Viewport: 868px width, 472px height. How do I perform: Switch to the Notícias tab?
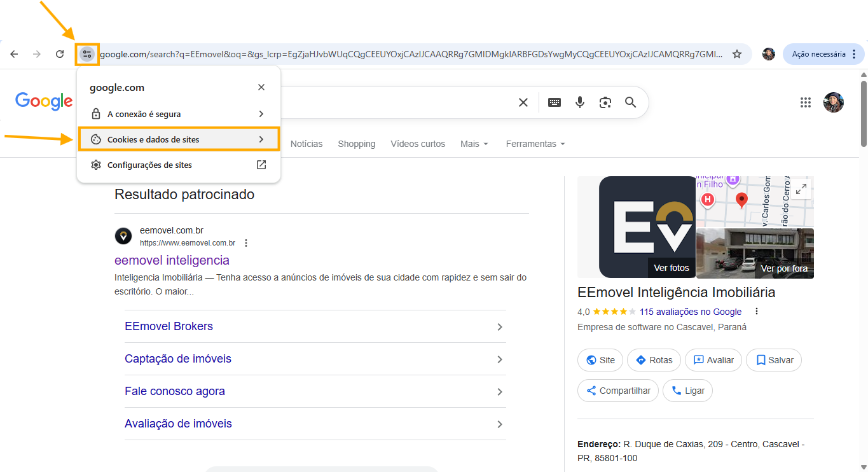pyautogui.click(x=307, y=144)
